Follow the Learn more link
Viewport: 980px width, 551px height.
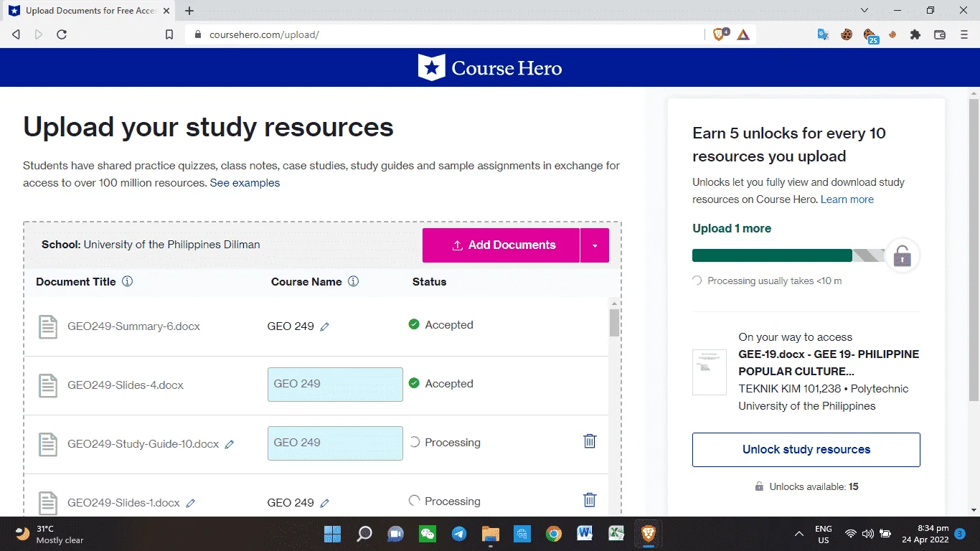click(x=847, y=199)
